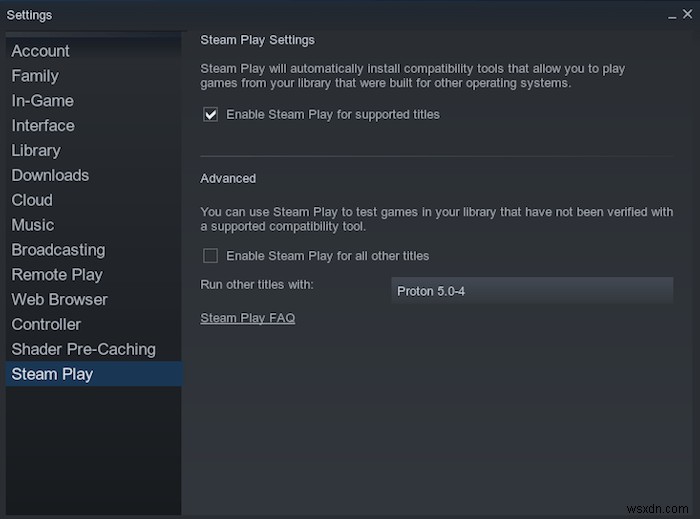Image resolution: width=700 pixels, height=519 pixels.
Task: Select Cloud in the sidebar
Action: click(x=32, y=200)
